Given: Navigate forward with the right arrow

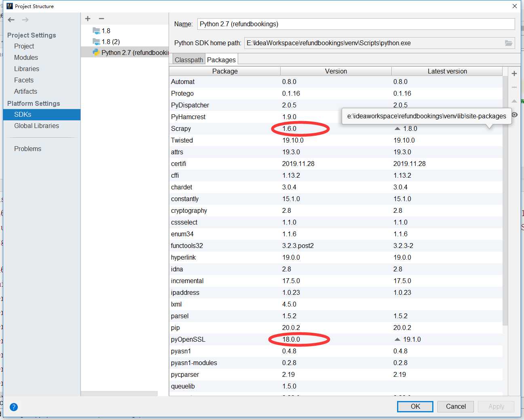Looking at the screenshot, I should pos(25,20).
